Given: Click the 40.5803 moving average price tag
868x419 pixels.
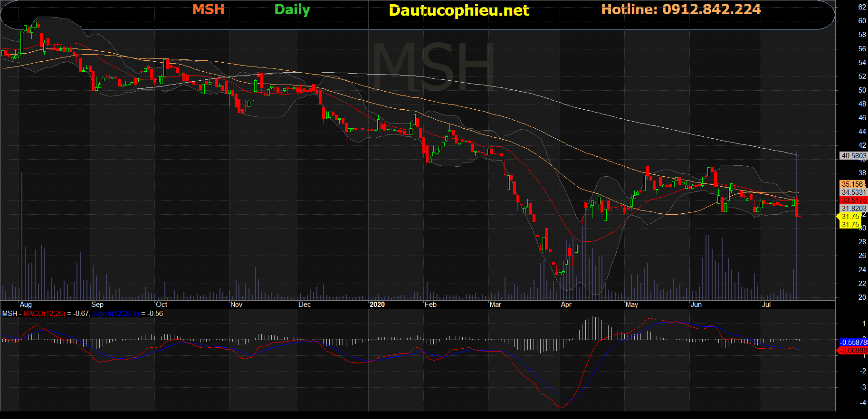Looking at the screenshot, I should (x=853, y=156).
